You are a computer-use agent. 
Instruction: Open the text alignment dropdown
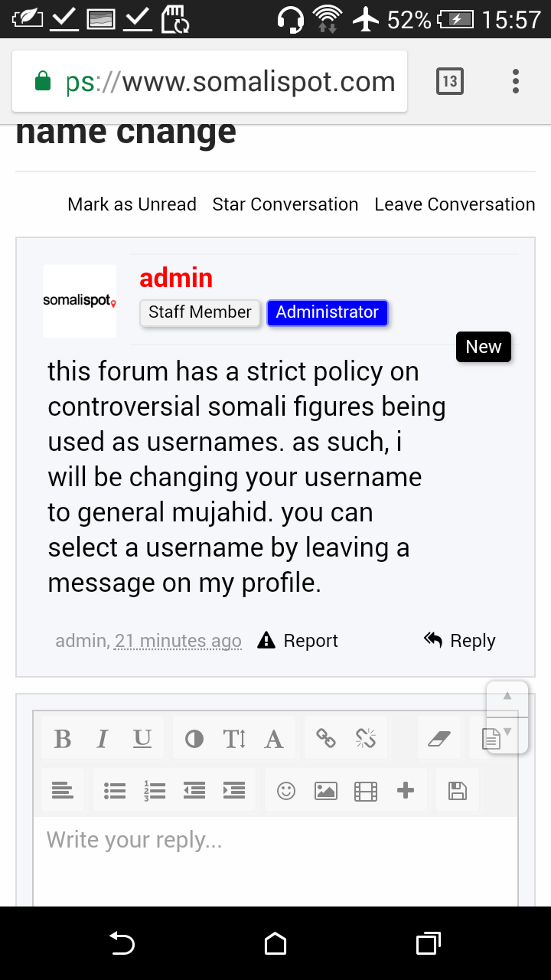click(63, 791)
